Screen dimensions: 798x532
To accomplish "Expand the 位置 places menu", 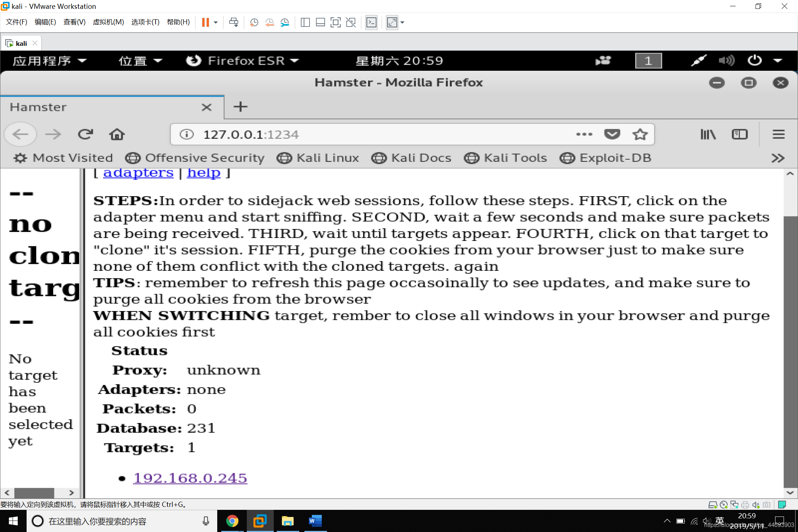I will 140,61.
